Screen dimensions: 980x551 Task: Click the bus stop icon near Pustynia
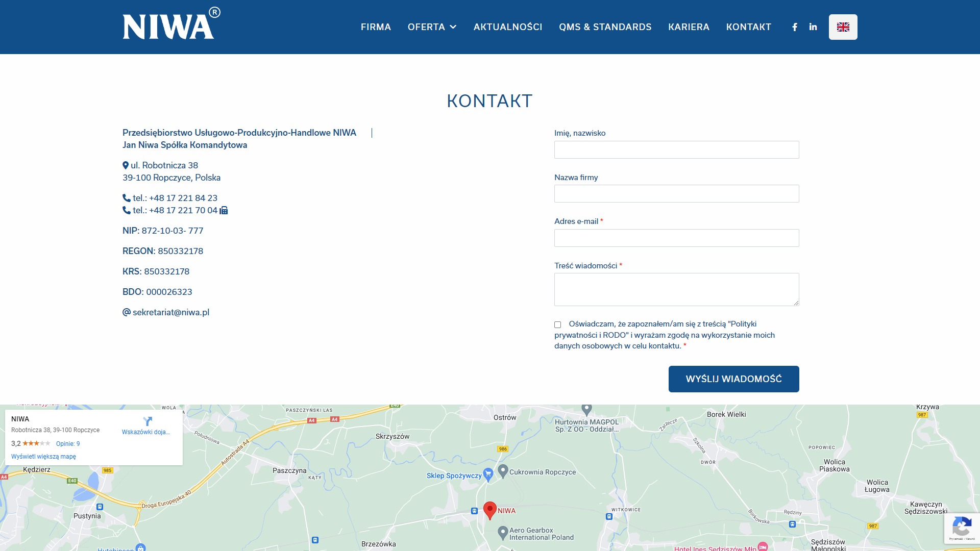pyautogui.click(x=100, y=507)
